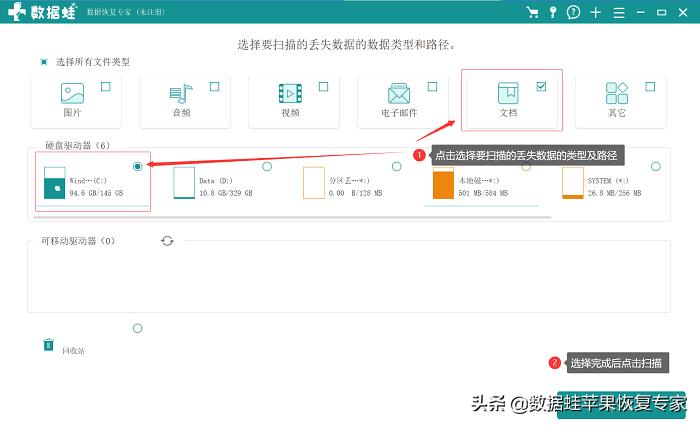
Task: Click the 可移动驱动器 (0) heading
Action: (78, 241)
